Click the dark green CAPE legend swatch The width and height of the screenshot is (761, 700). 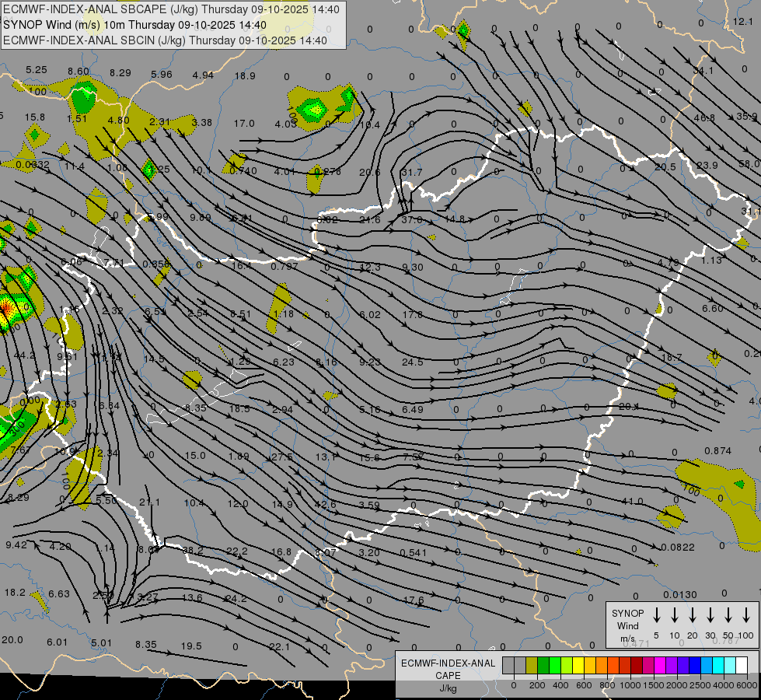click(543, 666)
